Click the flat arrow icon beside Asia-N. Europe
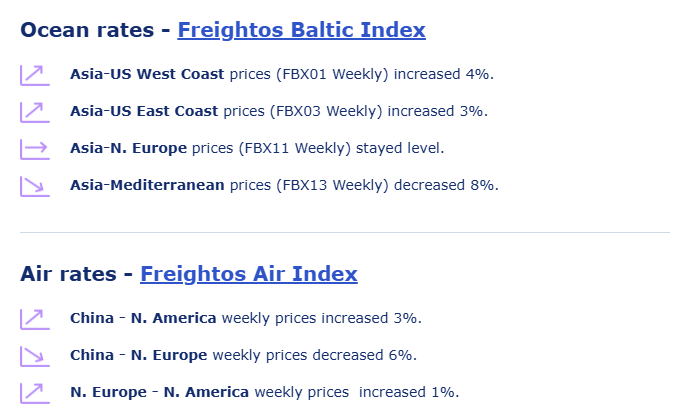Screen dimensions: 684x420 [34, 149]
